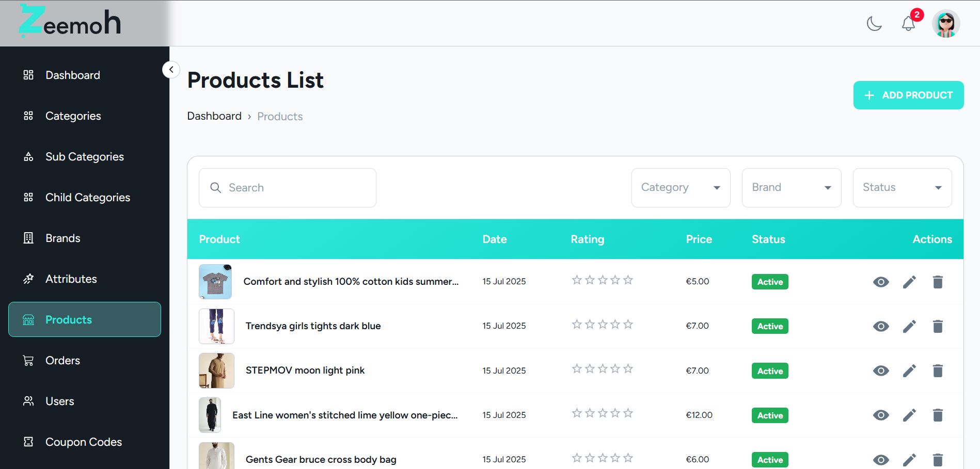980x469 pixels.
Task: Collapse the sidebar with the chevron button
Action: tap(171, 70)
